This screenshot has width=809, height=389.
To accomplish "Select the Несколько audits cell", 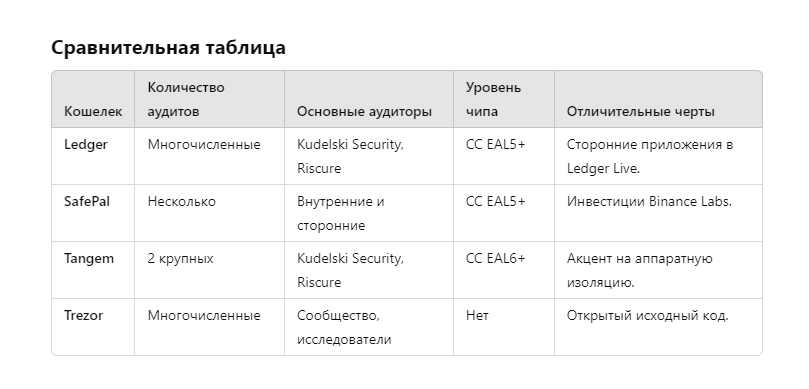I will (209, 213).
